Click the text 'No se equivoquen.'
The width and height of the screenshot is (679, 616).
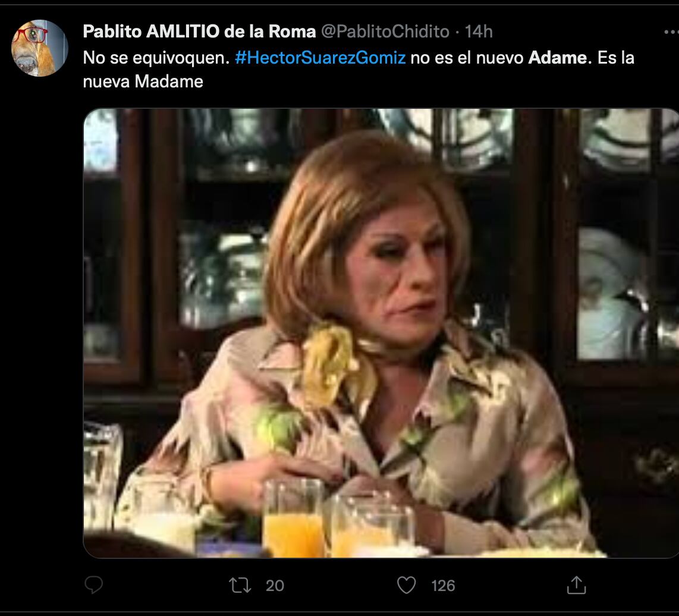click(x=156, y=58)
